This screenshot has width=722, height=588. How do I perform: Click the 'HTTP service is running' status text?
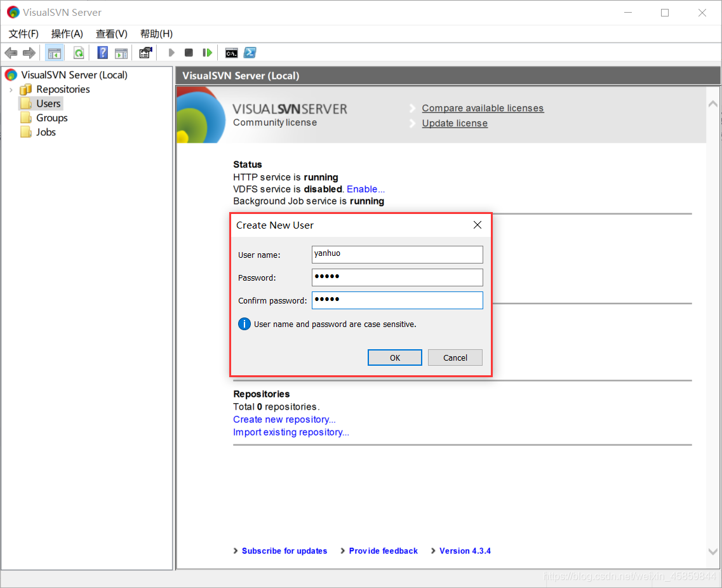pyautogui.click(x=286, y=177)
